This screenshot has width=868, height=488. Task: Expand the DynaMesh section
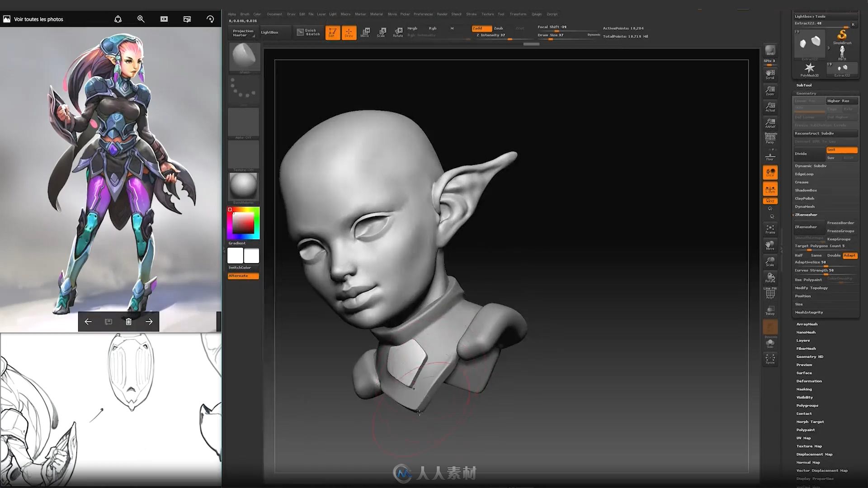point(805,206)
